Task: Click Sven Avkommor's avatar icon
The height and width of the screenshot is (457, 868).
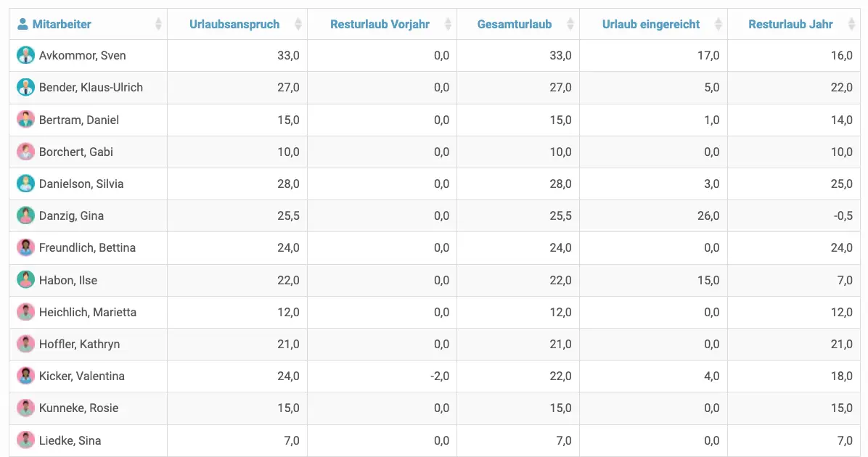Action: (26, 56)
